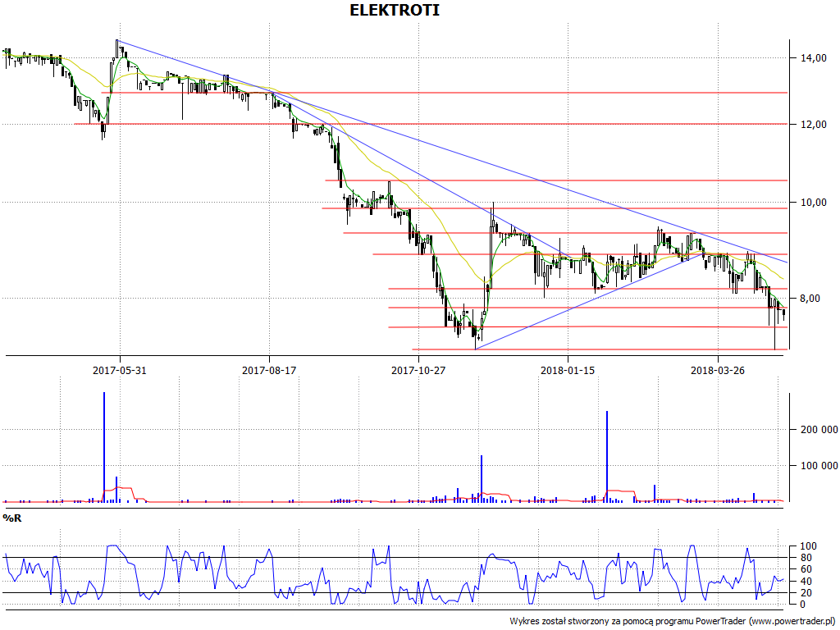Screen dimensions: 840x630
Task: Select the 60 value on %R axis
Action: click(806, 569)
